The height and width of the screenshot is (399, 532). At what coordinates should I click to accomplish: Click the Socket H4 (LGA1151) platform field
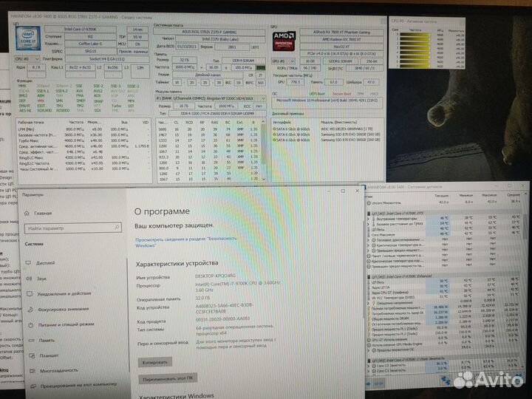click(107, 59)
